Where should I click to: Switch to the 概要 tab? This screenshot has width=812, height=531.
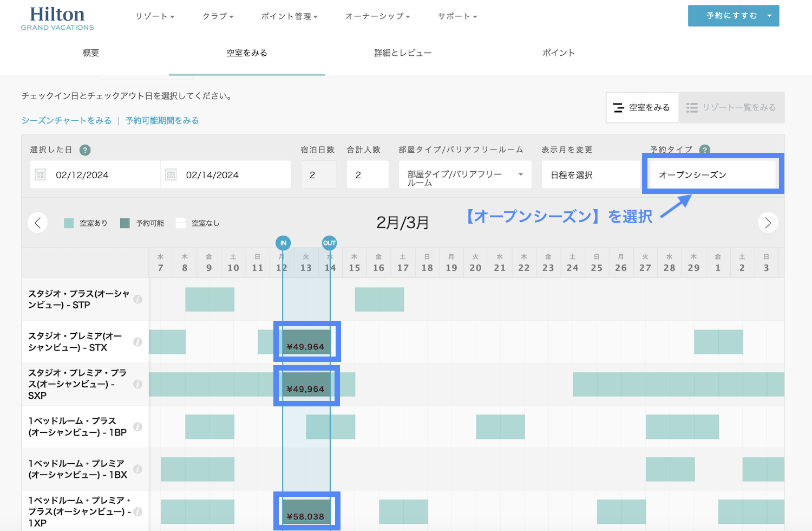coord(91,53)
